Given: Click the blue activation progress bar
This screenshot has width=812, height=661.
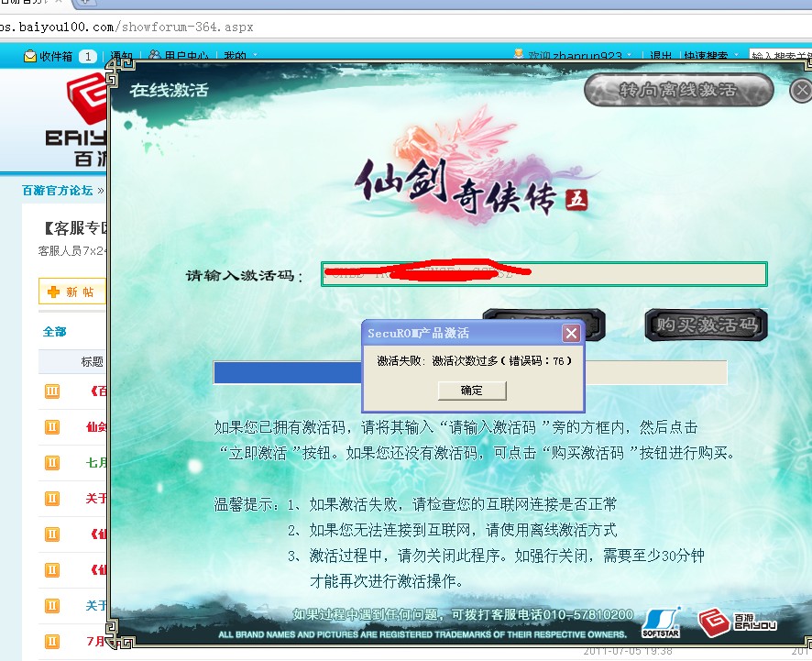Looking at the screenshot, I should point(288,372).
